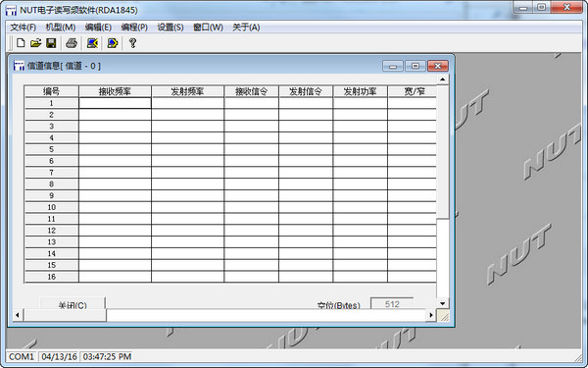Open the 设置(S) menu
588x368 pixels.
click(171, 27)
